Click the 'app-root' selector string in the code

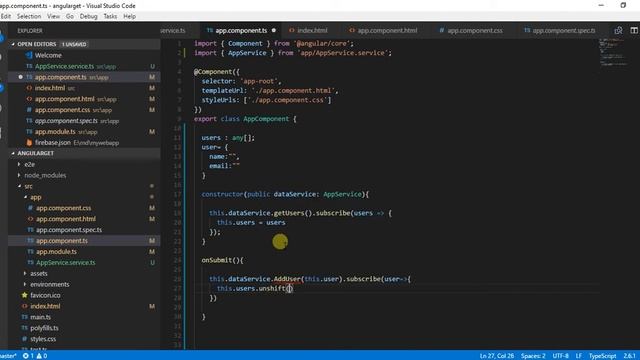[x=258, y=81]
